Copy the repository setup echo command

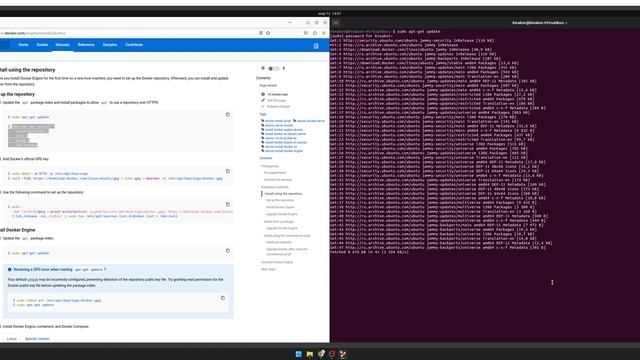click(228, 204)
